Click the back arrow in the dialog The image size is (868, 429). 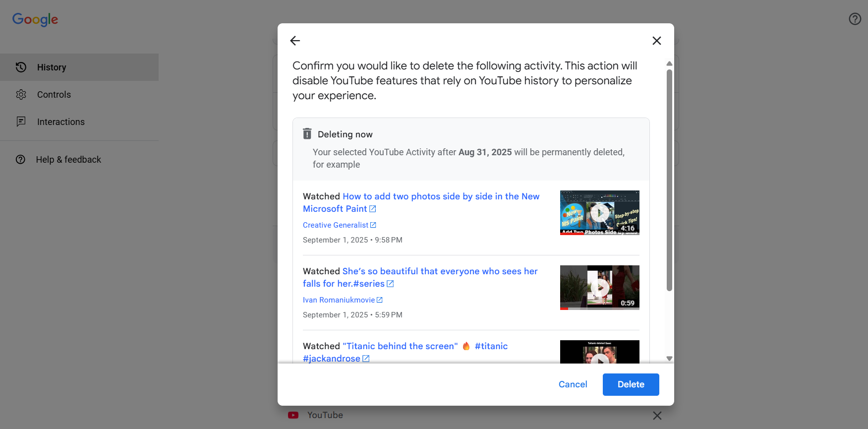tap(295, 41)
